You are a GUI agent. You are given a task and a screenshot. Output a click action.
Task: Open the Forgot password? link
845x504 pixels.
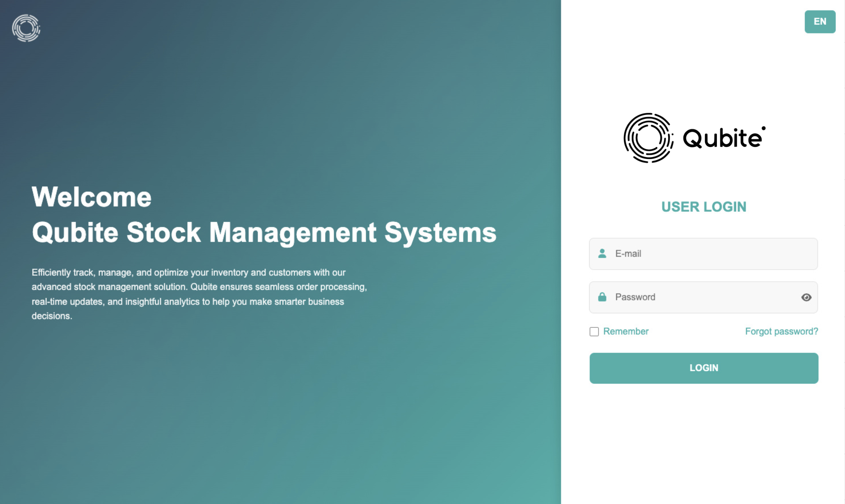point(781,331)
